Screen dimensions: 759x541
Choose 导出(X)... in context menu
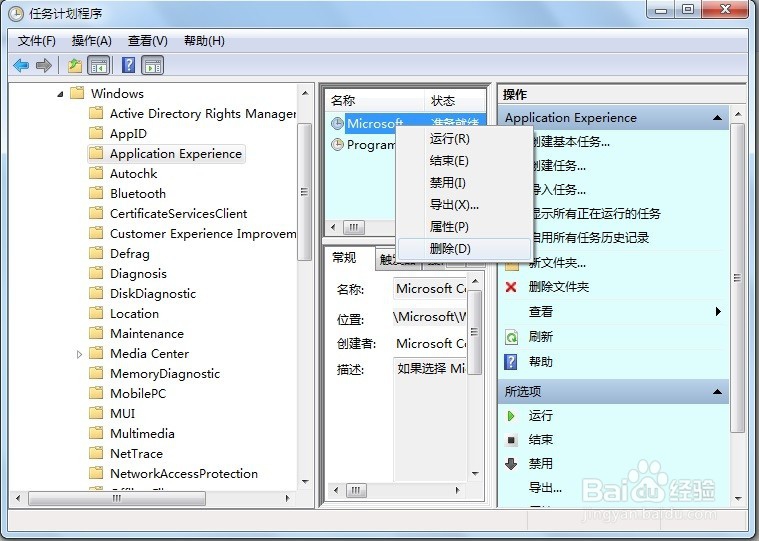pyautogui.click(x=464, y=205)
